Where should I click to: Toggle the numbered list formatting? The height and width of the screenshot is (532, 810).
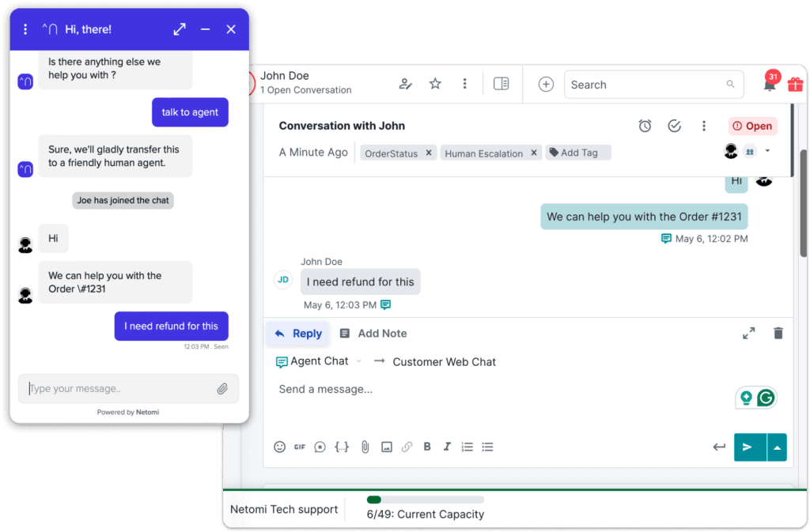467,447
